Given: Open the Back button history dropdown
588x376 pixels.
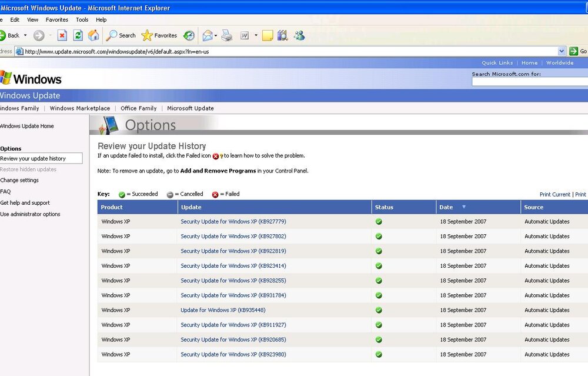Looking at the screenshot, I should point(25,36).
